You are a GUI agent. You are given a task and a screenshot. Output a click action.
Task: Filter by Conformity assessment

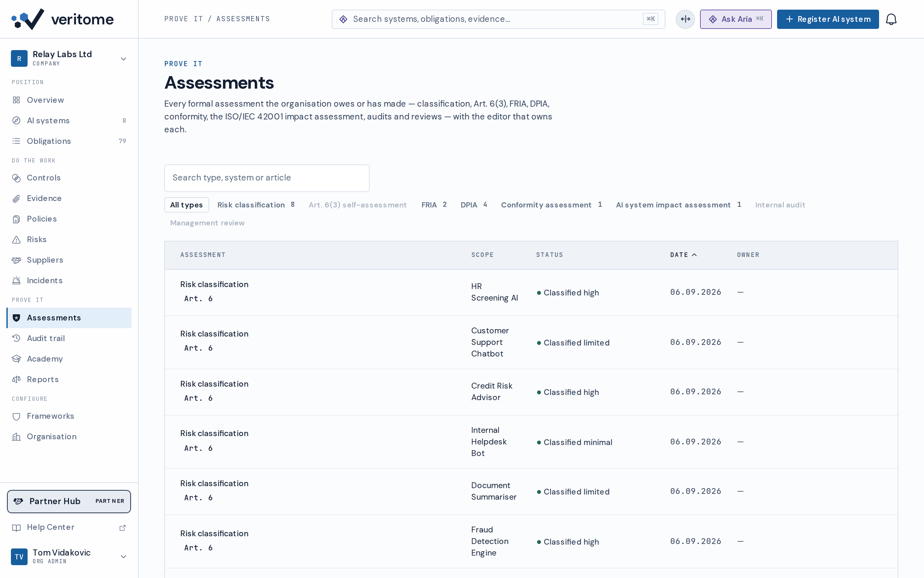coord(551,205)
